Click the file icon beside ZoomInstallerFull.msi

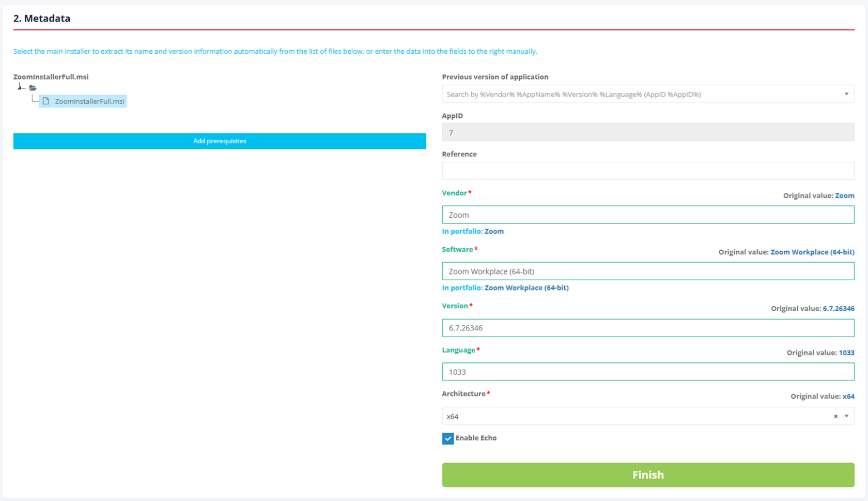(x=46, y=101)
